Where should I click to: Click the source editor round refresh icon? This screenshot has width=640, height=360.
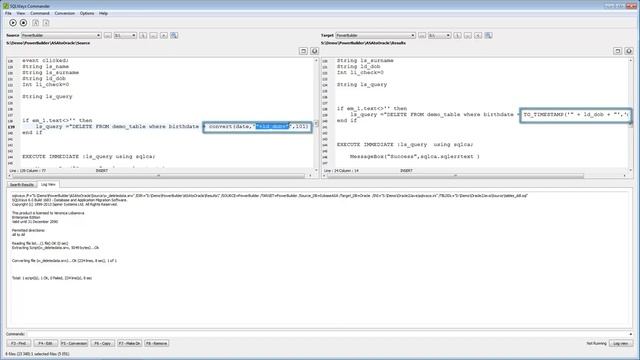click(x=314, y=51)
